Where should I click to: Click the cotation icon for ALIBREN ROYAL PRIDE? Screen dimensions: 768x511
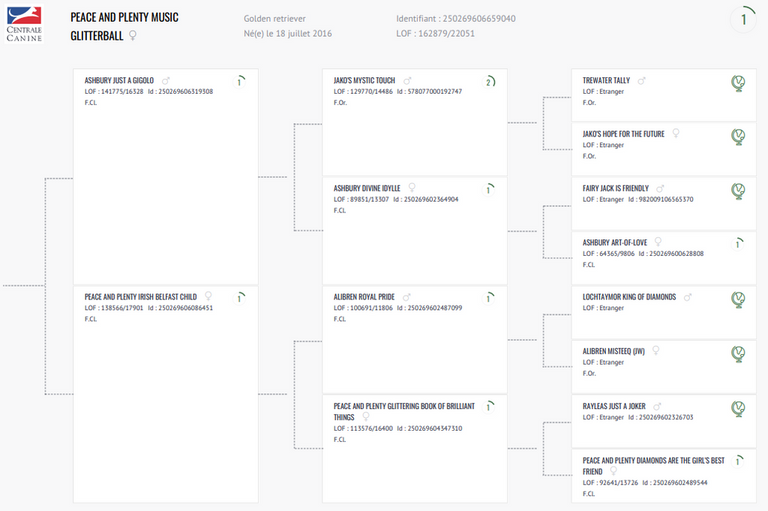tap(489, 298)
